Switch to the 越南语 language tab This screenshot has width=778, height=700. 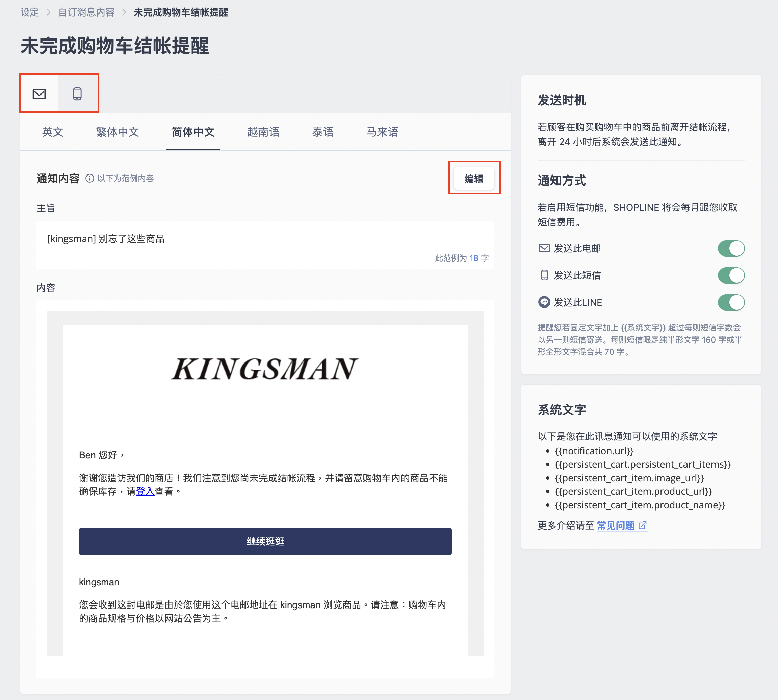click(x=263, y=132)
